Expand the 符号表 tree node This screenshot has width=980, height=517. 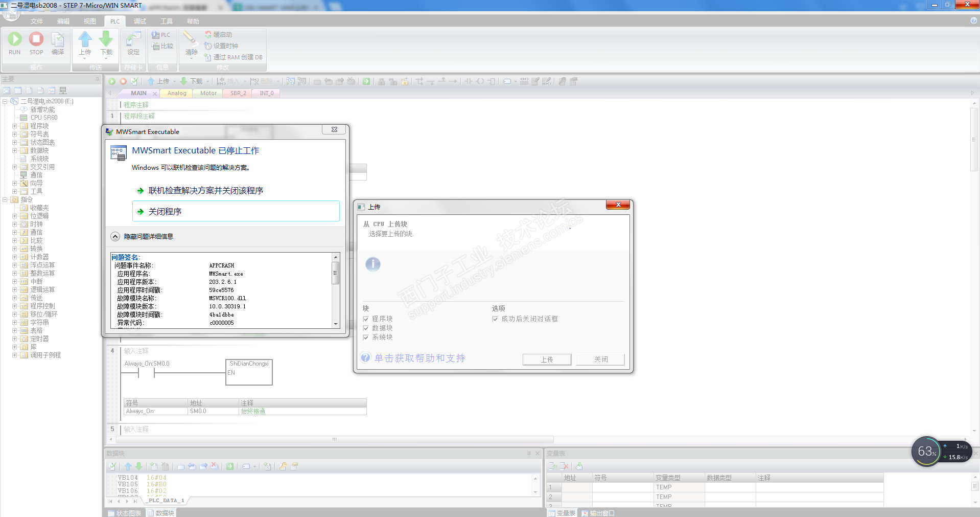coord(14,134)
